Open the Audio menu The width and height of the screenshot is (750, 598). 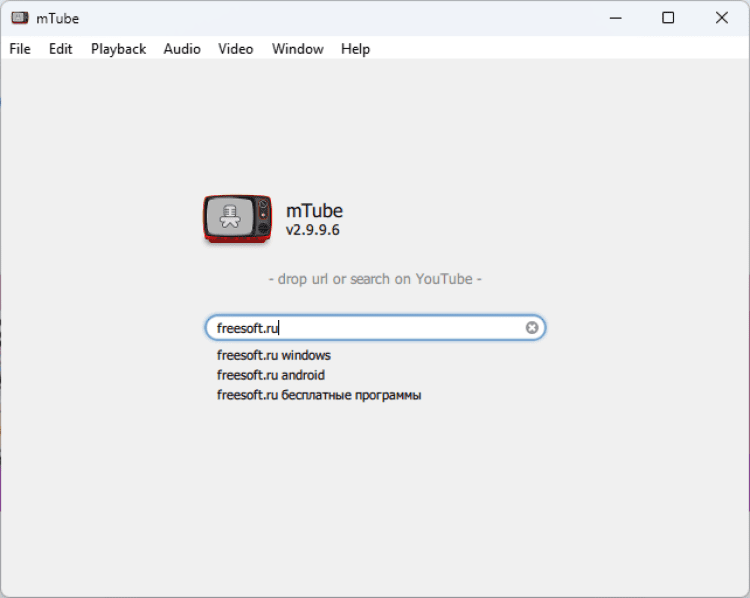click(x=182, y=49)
